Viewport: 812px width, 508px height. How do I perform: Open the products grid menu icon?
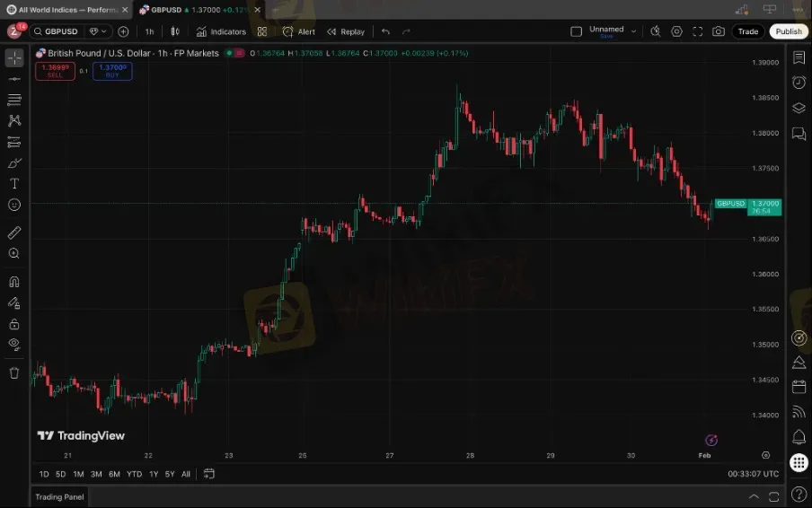click(x=799, y=462)
